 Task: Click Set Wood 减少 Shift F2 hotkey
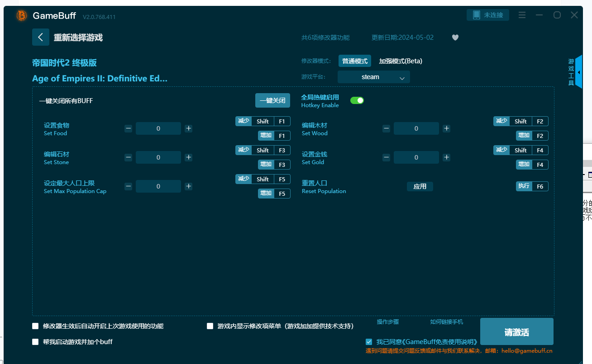tap(521, 121)
